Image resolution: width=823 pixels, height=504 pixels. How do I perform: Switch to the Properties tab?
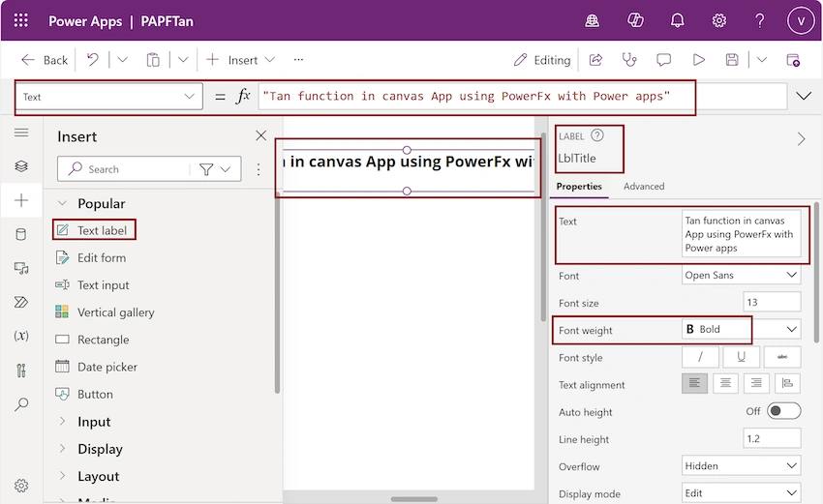tap(579, 186)
